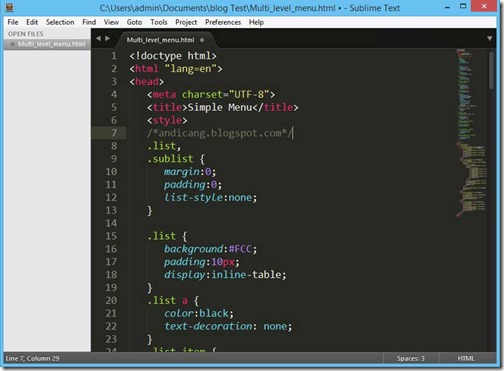
Task: Open the Tools menu
Action: [159, 22]
